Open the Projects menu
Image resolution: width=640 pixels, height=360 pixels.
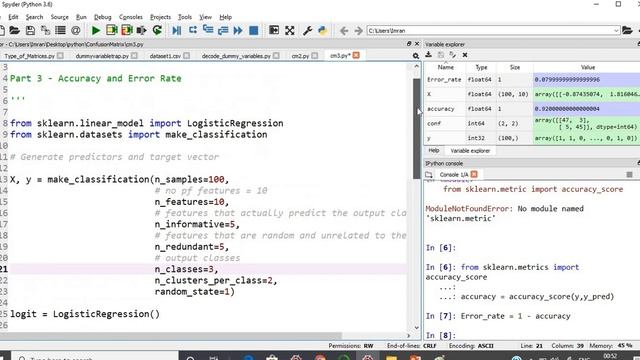point(160,17)
